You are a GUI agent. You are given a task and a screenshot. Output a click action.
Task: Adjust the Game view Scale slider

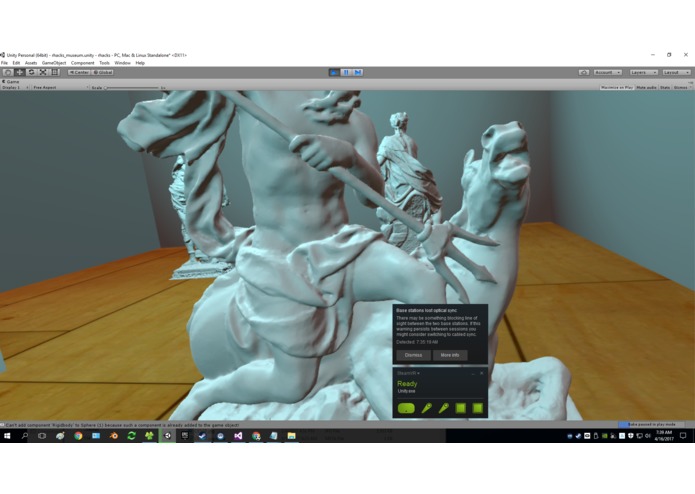[132, 88]
